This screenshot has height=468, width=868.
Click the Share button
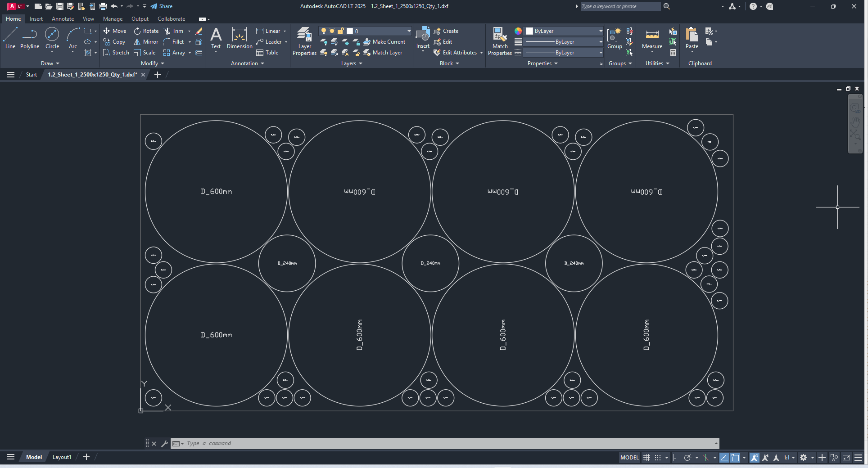162,6
